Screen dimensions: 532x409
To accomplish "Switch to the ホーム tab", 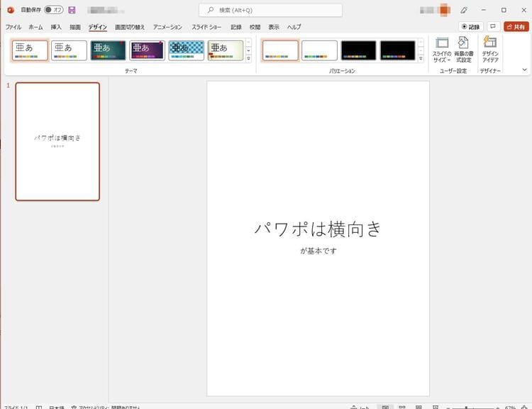I will click(35, 27).
